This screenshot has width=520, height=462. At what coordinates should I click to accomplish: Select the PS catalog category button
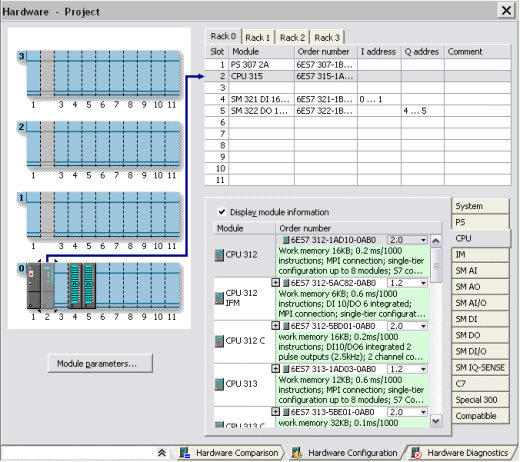coord(480,222)
